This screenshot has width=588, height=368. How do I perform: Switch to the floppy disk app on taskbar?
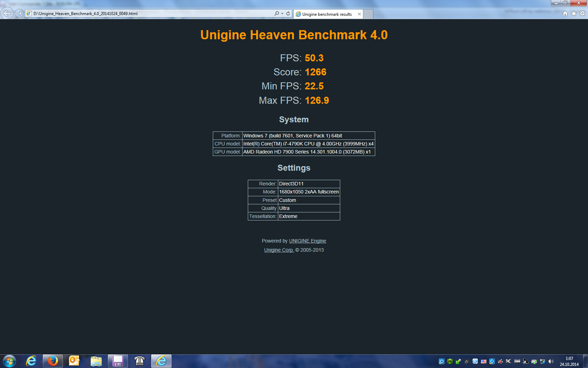click(x=118, y=361)
